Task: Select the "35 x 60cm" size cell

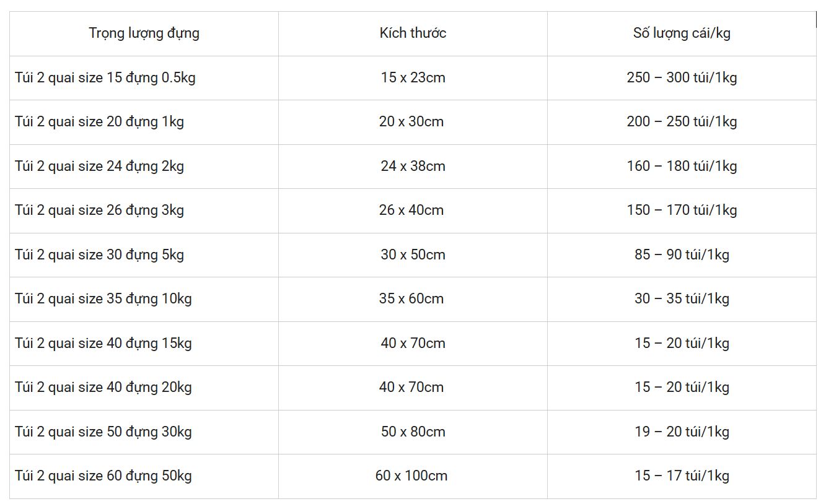Action: pyautogui.click(x=411, y=299)
